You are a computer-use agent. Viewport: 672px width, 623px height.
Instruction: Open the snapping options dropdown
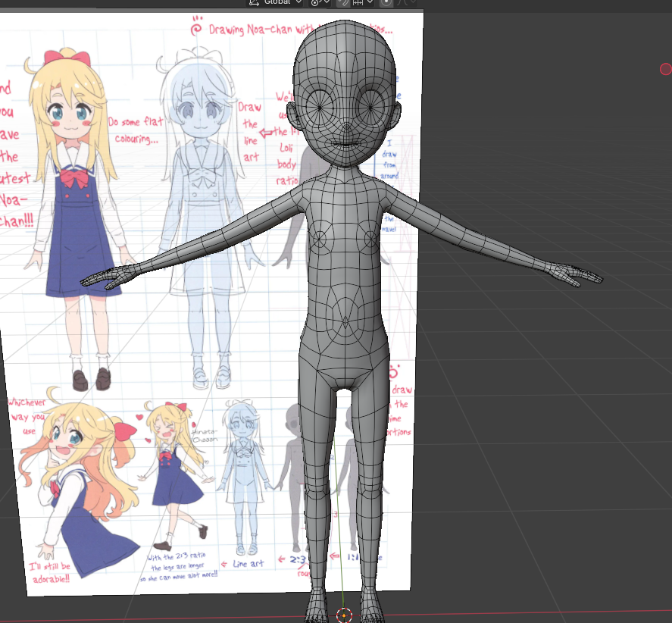(362, 2)
